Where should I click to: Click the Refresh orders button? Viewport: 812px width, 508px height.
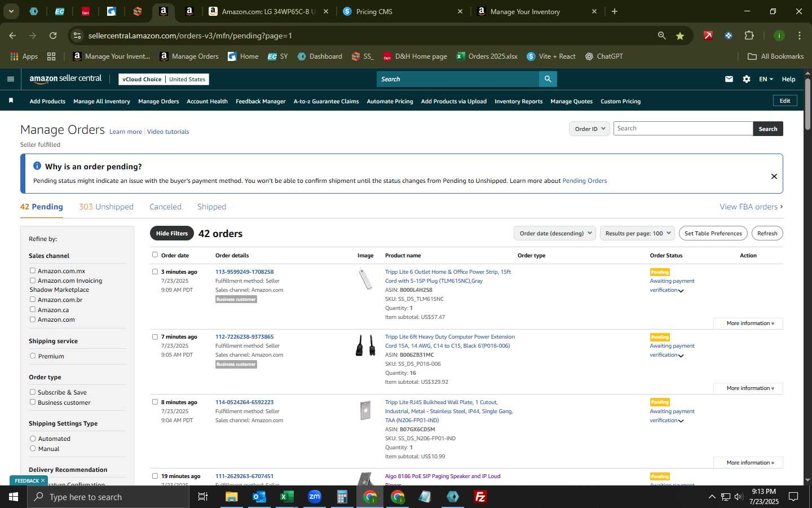767,233
